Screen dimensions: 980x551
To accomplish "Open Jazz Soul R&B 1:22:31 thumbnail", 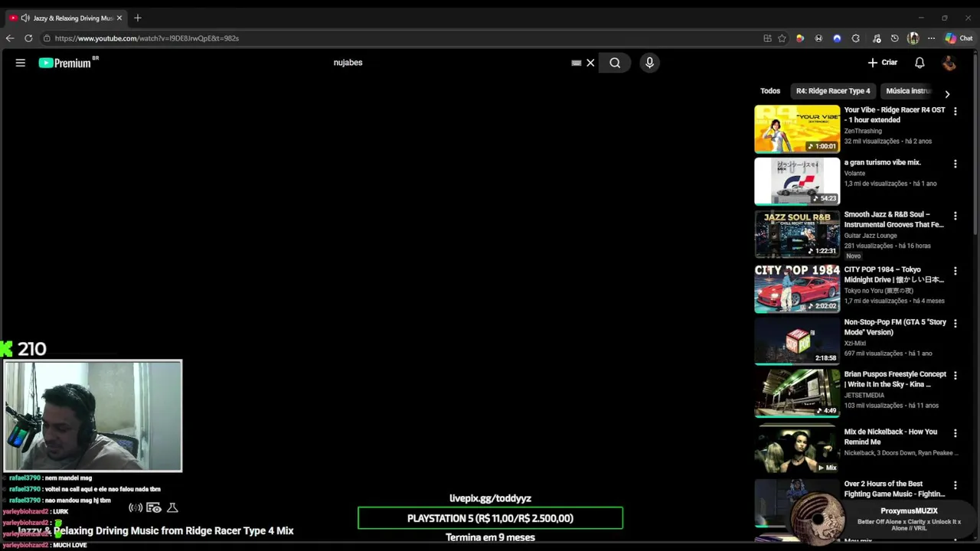I will pyautogui.click(x=797, y=234).
